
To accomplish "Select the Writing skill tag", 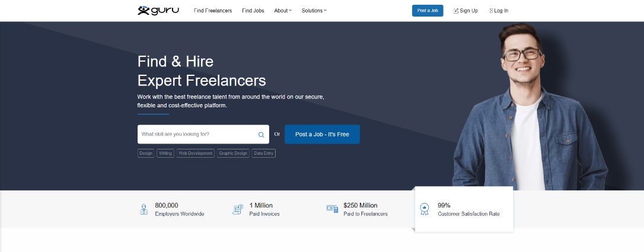I will point(165,153).
